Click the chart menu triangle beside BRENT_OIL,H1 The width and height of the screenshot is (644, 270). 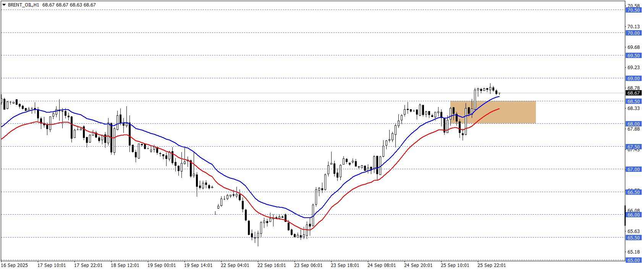tap(4, 5)
